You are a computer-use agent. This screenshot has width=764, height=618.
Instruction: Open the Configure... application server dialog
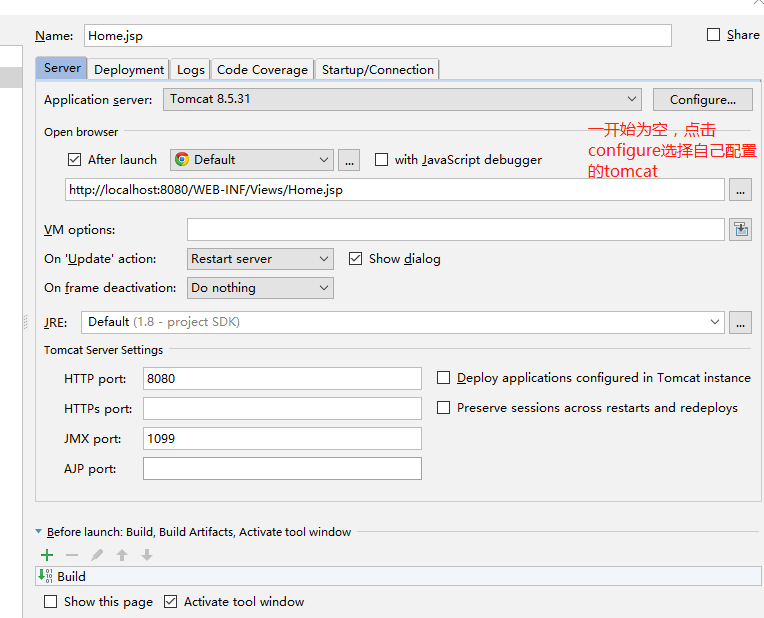click(703, 99)
